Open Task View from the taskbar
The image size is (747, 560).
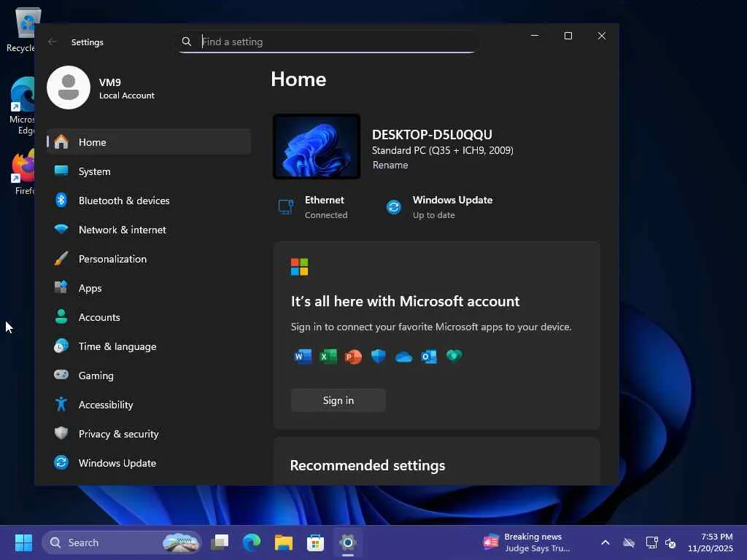click(x=220, y=542)
